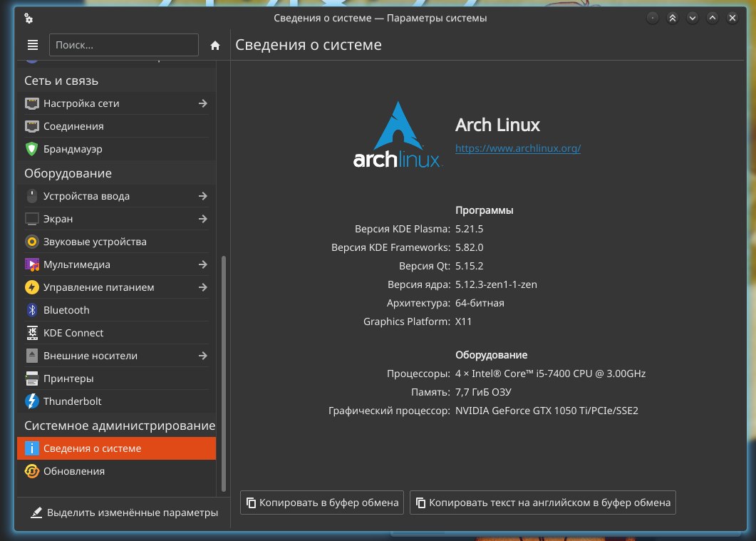The height and width of the screenshot is (541, 756).
Task: Click the Thunderbolt icon
Action: [32, 401]
